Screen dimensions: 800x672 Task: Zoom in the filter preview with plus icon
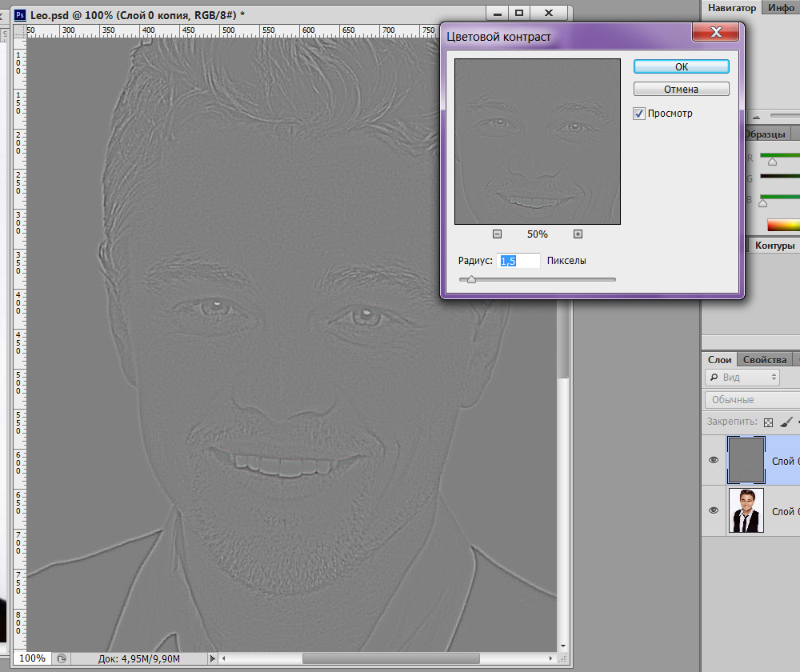point(578,234)
